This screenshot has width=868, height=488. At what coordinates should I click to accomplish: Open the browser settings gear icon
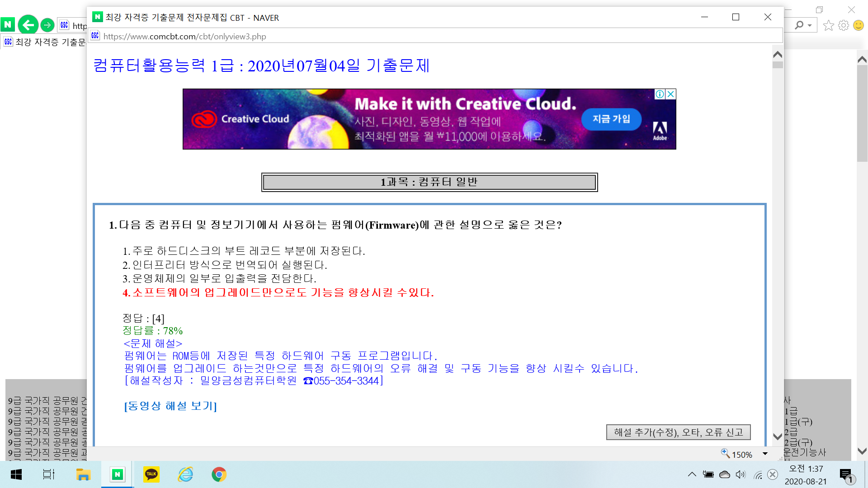[x=843, y=25]
